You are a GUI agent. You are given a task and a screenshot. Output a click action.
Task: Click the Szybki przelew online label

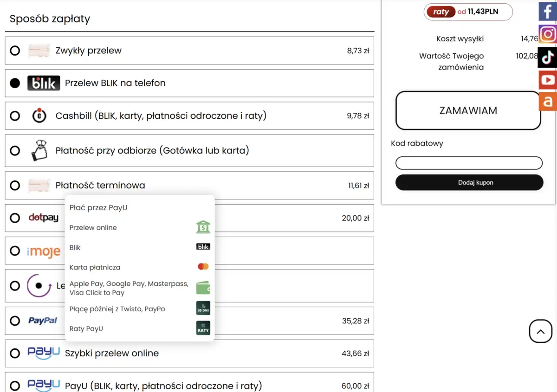pyautogui.click(x=112, y=353)
